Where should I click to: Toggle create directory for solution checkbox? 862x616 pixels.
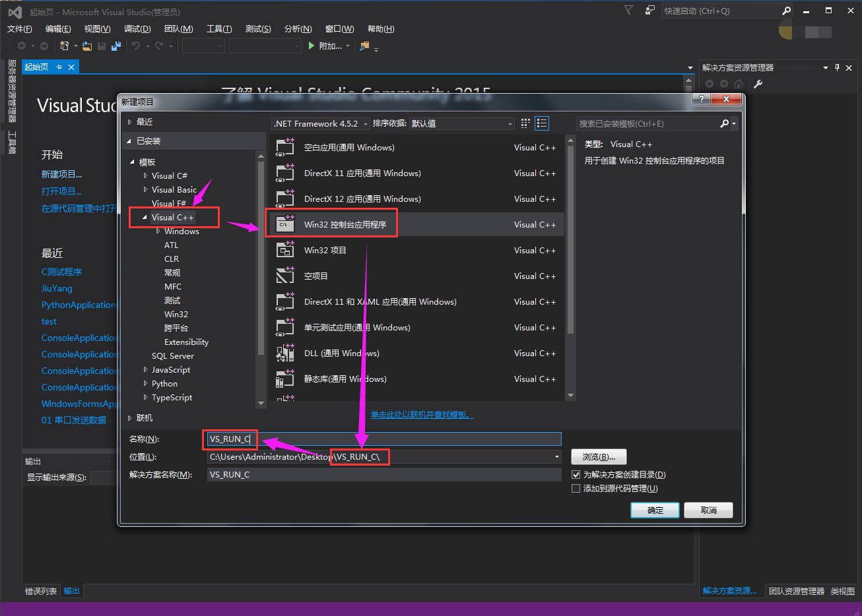pyautogui.click(x=576, y=475)
